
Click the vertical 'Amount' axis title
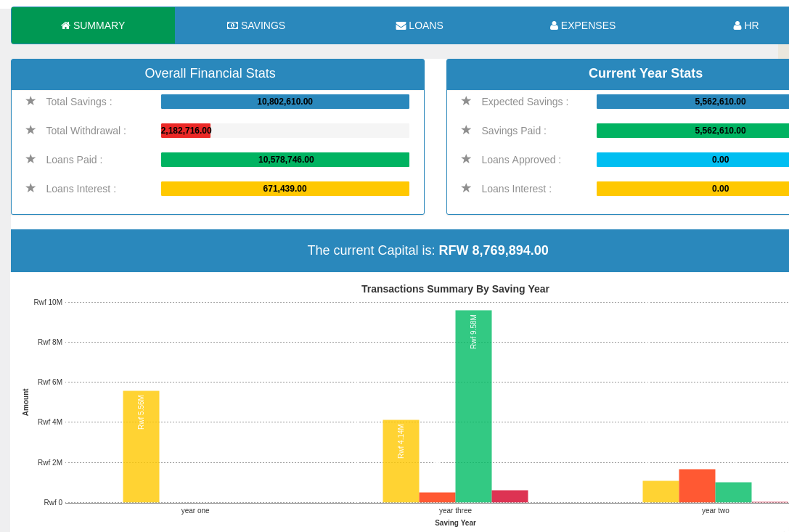[25, 402]
